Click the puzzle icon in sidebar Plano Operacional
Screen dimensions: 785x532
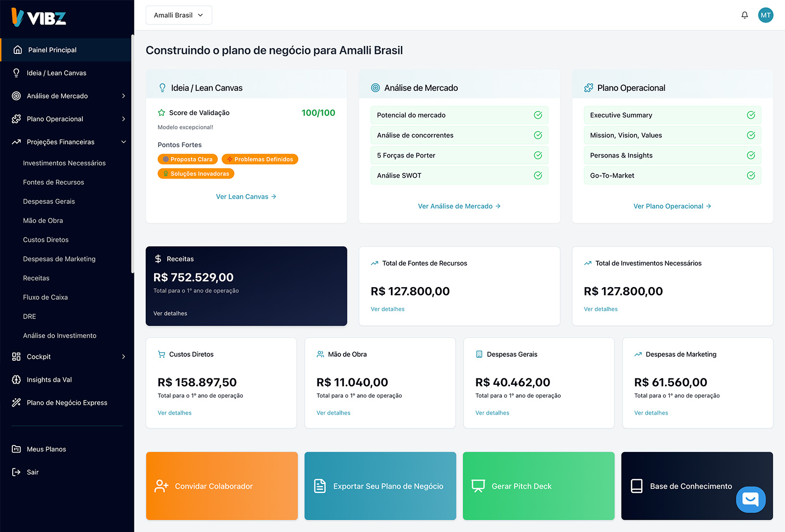click(16, 119)
